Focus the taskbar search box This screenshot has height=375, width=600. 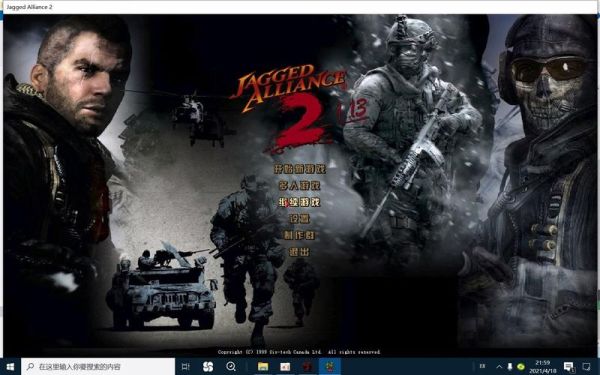(98, 367)
